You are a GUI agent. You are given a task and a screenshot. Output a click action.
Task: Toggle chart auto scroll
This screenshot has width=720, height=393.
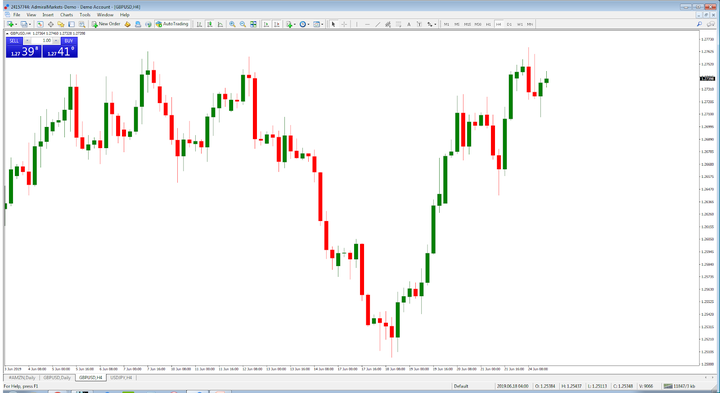pyautogui.click(x=266, y=24)
